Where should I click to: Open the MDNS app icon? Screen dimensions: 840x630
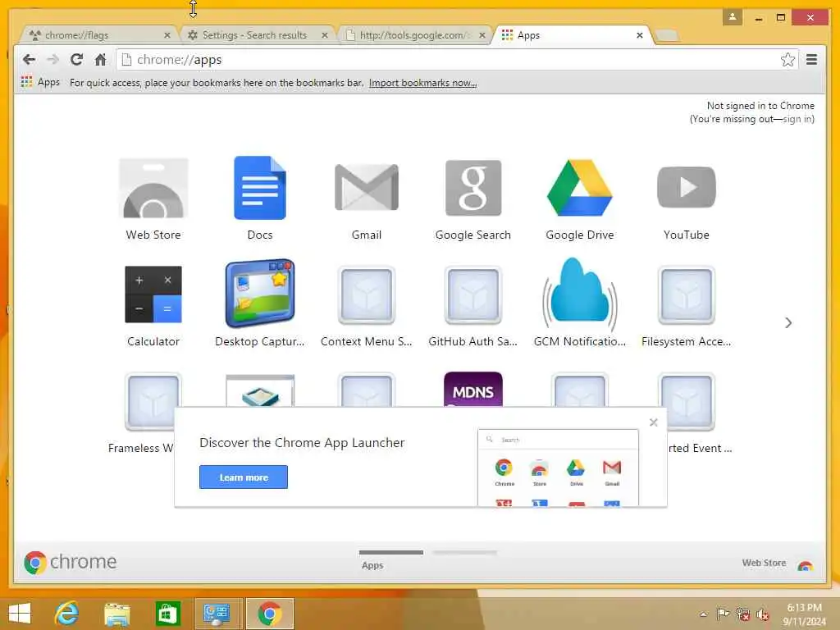coord(473,390)
